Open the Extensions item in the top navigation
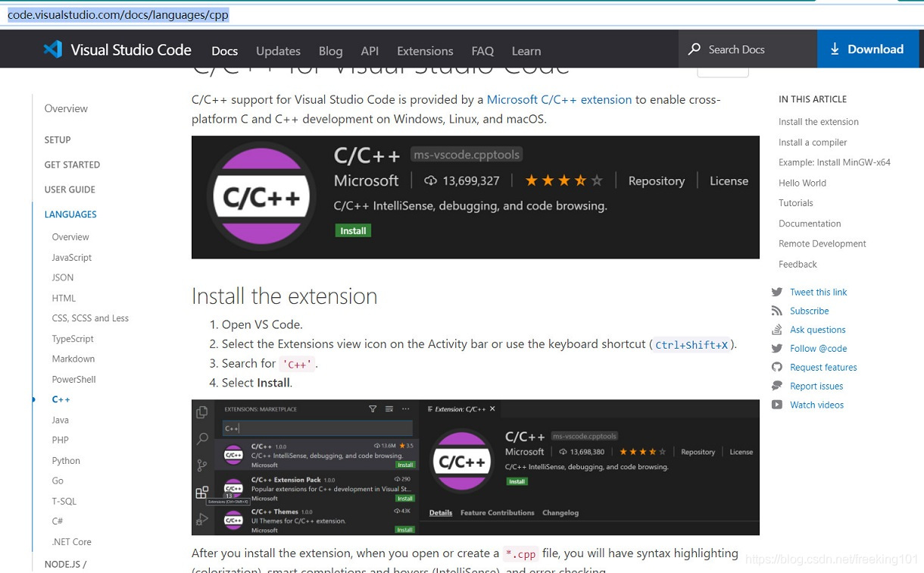This screenshot has height=573, width=924. pyautogui.click(x=424, y=51)
